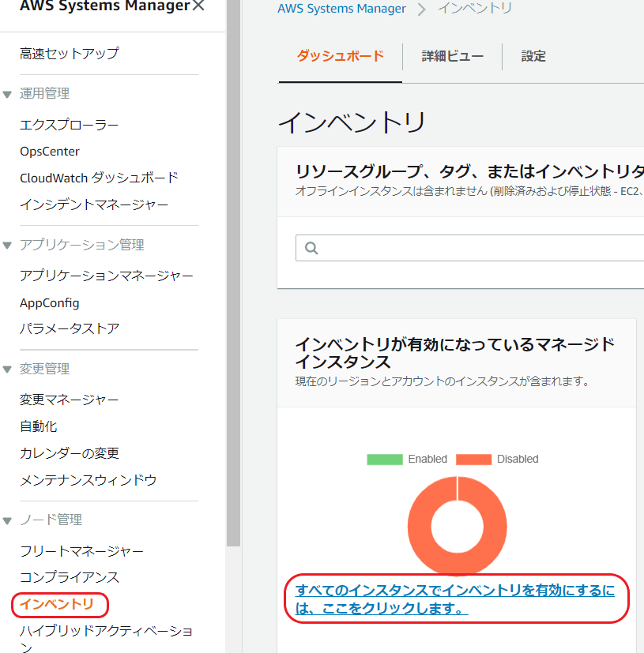Click the Enabled legend label
The height and width of the screenshot is (653, 644).
(x=427, y=459)
